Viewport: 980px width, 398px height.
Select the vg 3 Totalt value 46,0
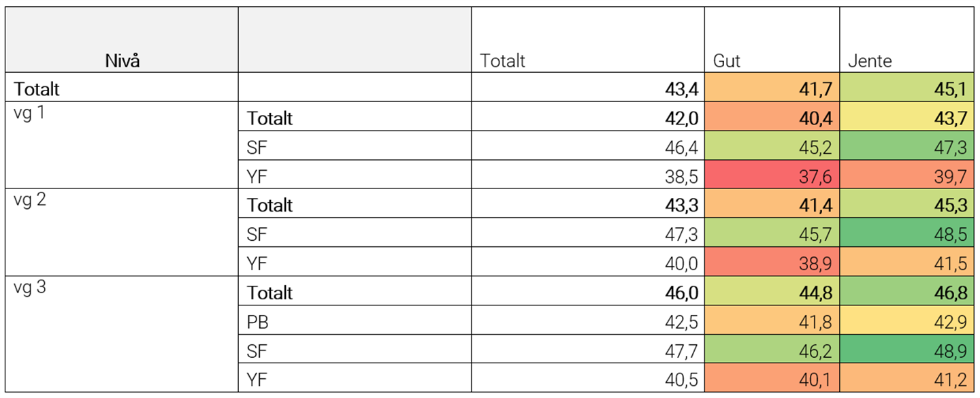tap(588, 291)
